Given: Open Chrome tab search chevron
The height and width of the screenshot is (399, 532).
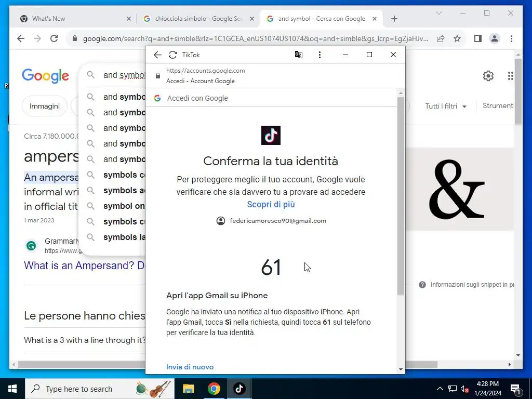Looking at the screenshot, I should [438, 13].
